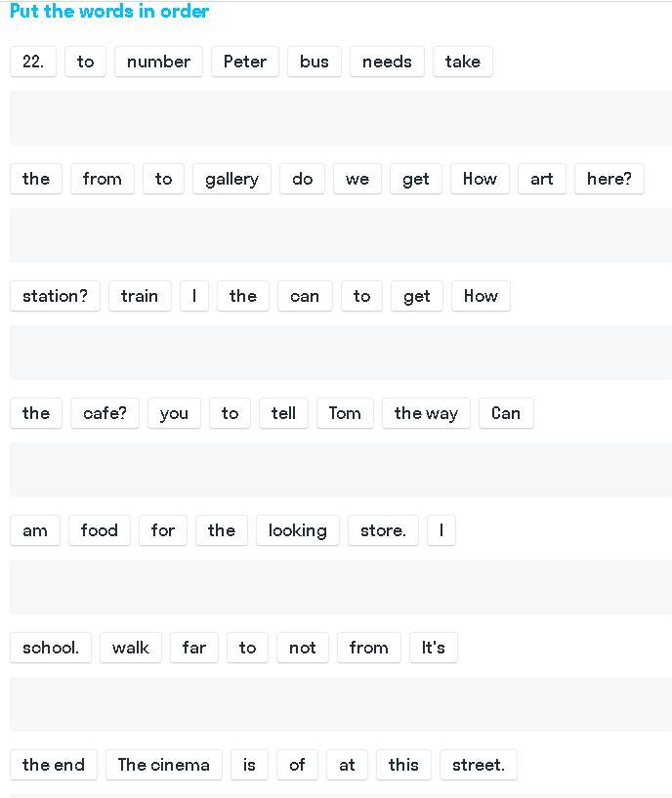672x798 pixels.
Task: Click the "Tom" word tile
Action: [345, 413]
